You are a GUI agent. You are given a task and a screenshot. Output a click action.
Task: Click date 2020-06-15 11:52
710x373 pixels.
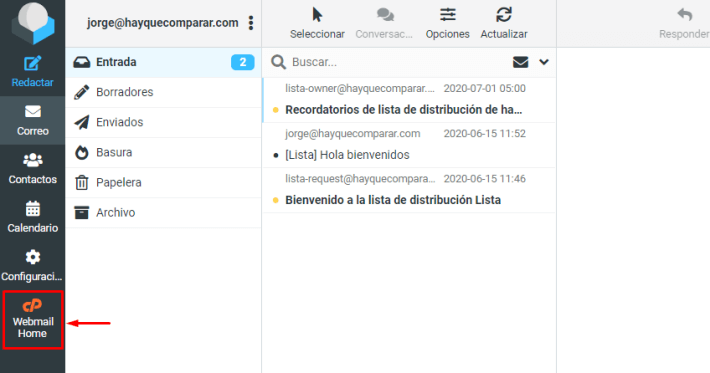pos(485,134)
